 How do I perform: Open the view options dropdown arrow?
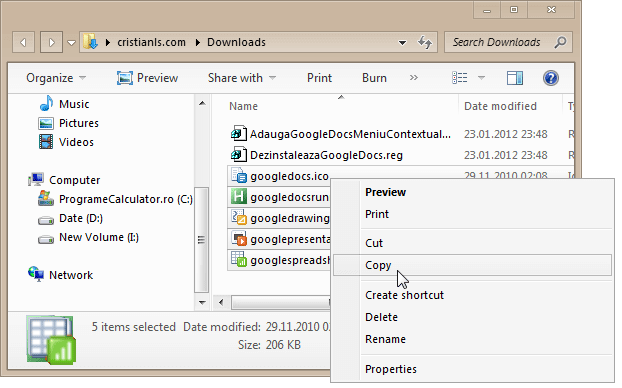(481, 78)
